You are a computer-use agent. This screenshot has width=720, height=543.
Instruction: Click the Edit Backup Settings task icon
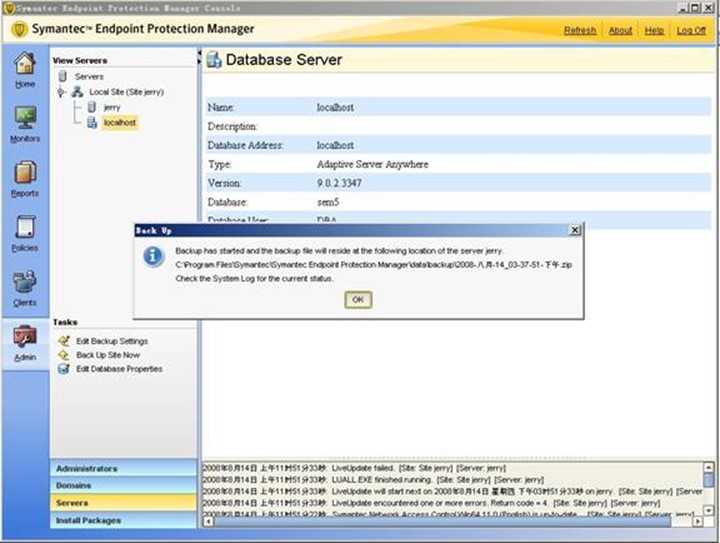point(64,341)
